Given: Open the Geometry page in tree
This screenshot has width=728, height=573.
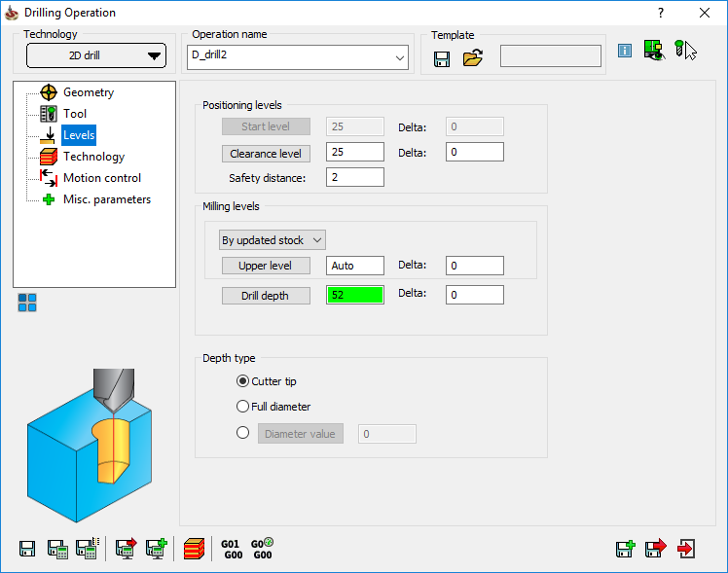Looking at the screenshot, I should 89,92.
